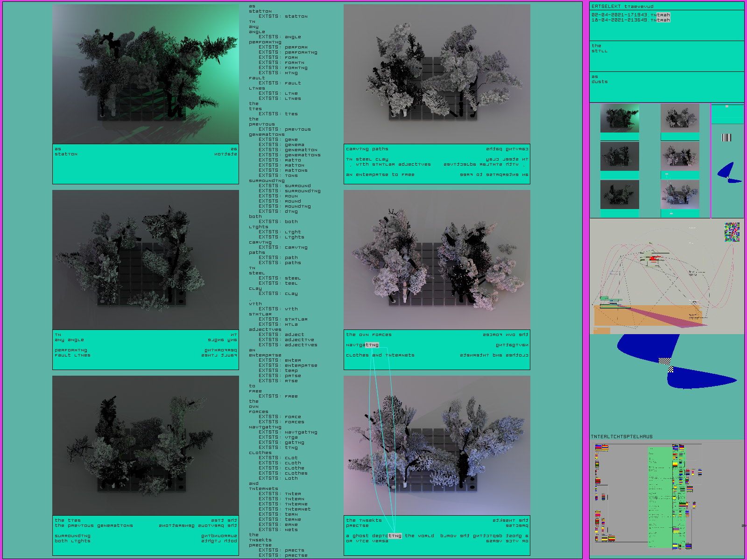Click the INTERLICHTSPIELHAUS panel label

622,437
